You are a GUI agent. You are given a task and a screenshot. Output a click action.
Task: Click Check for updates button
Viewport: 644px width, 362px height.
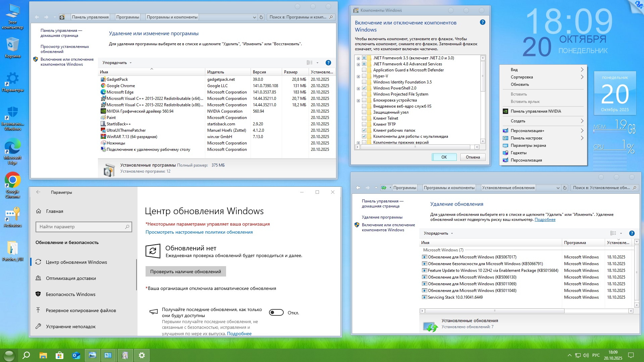pyautogui.click(x=185, y=271)
